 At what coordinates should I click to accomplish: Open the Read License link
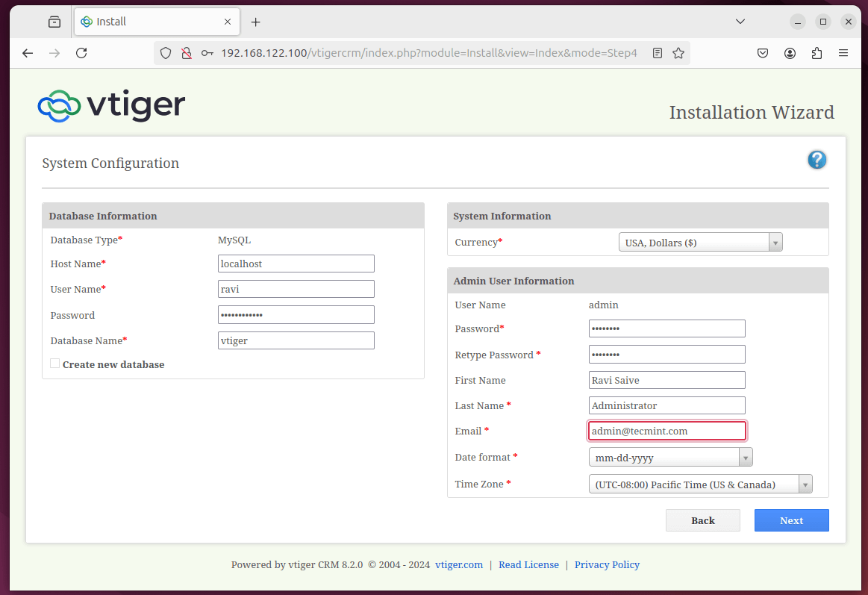(x=528, y=564)
